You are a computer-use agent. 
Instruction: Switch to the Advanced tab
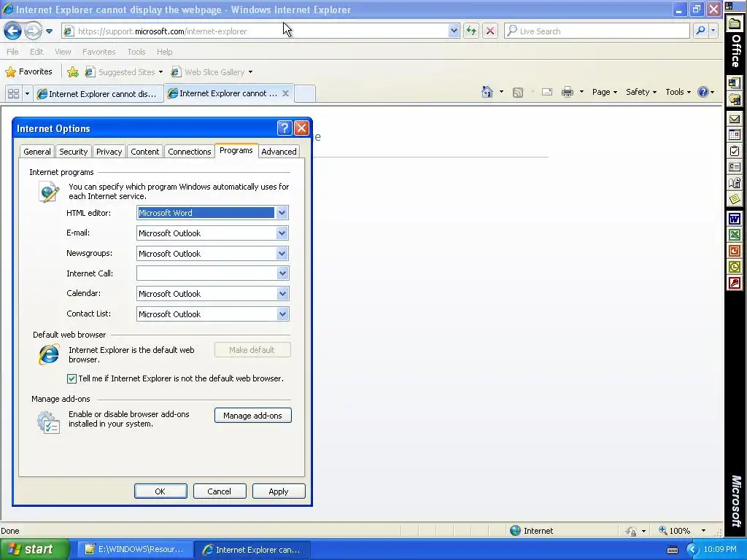click(279, 152)
